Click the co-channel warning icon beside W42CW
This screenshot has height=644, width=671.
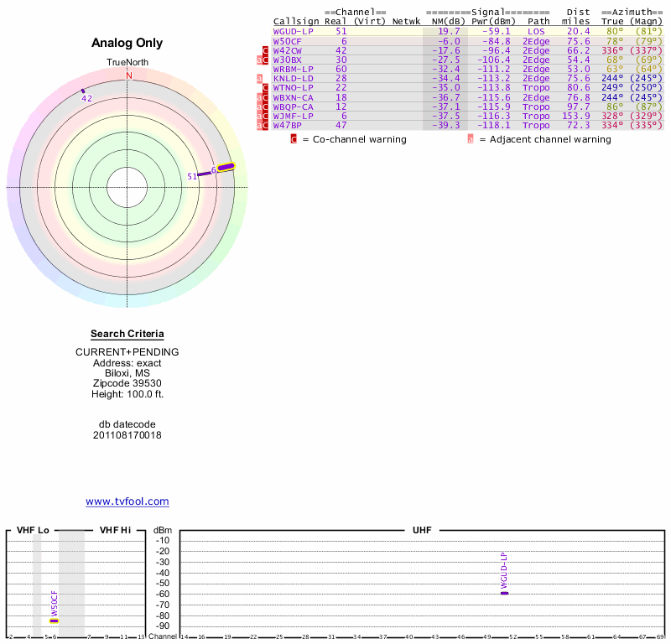pyautogui.click(x=266, y=50)
